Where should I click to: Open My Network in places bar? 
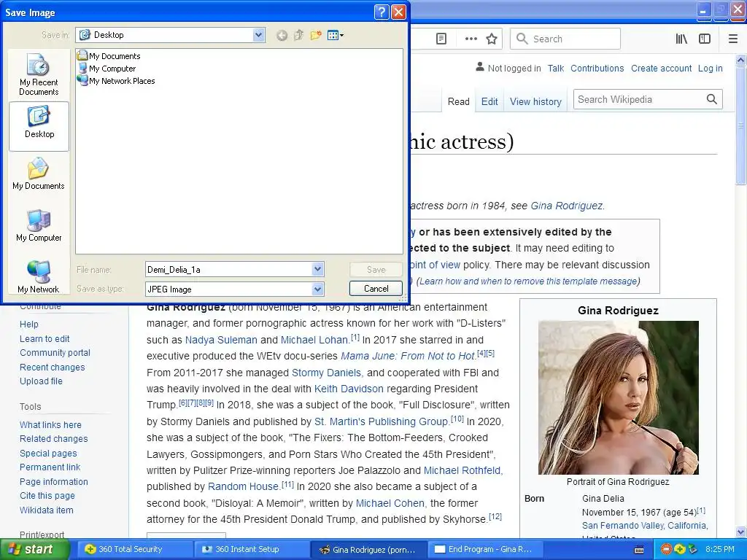(39, 277)
